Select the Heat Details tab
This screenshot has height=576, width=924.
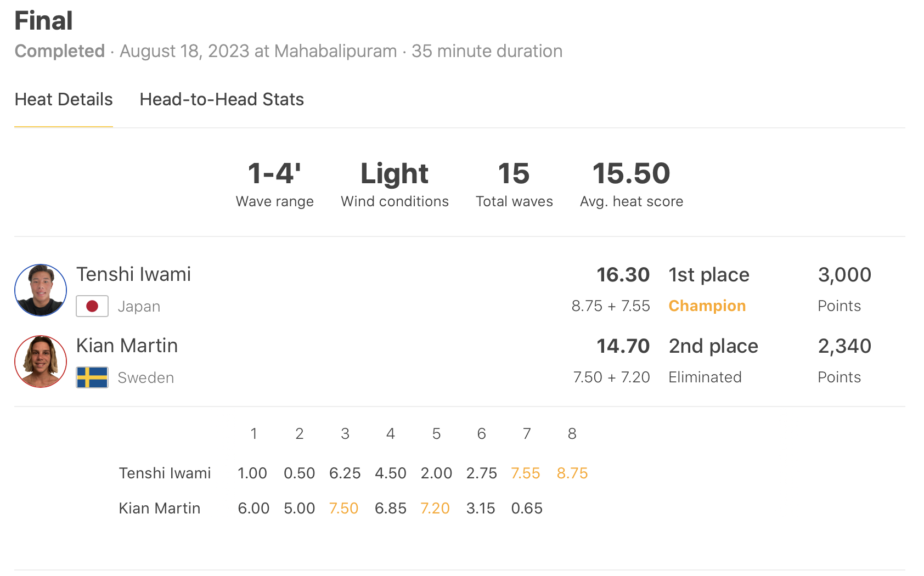tap(64, 99)
